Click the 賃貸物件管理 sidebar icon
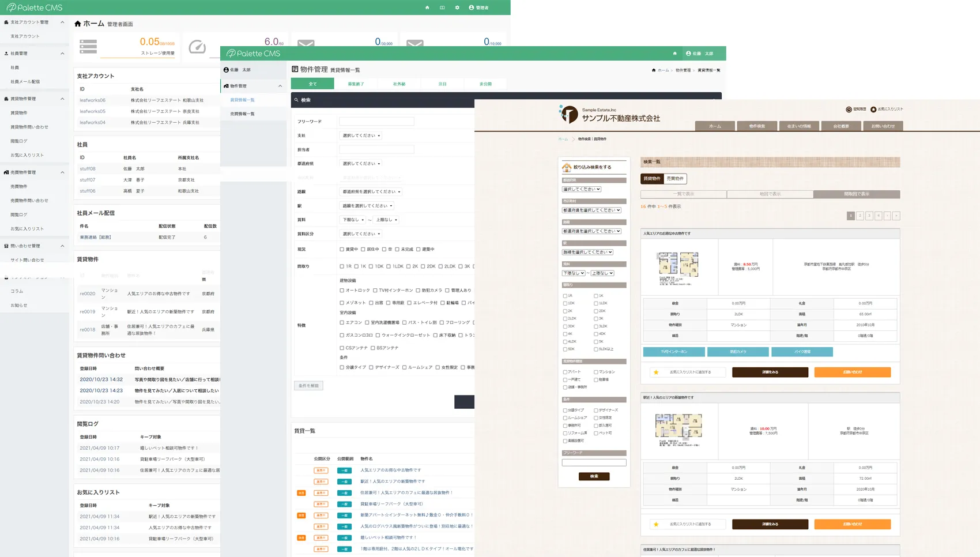980x557 pixels. 5,99
